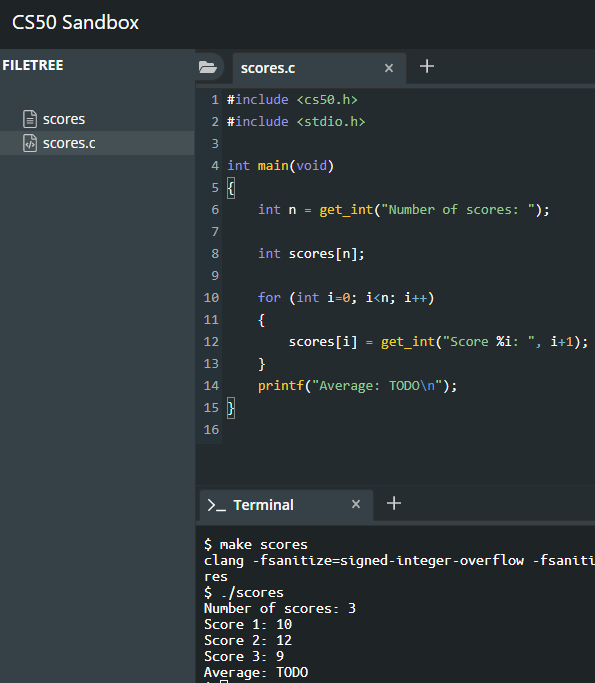The width and height of the screenshot is (595, 683).
Task: Click line number 1 in the gutter
Action: pyautogui.click(x=215, y=100)
